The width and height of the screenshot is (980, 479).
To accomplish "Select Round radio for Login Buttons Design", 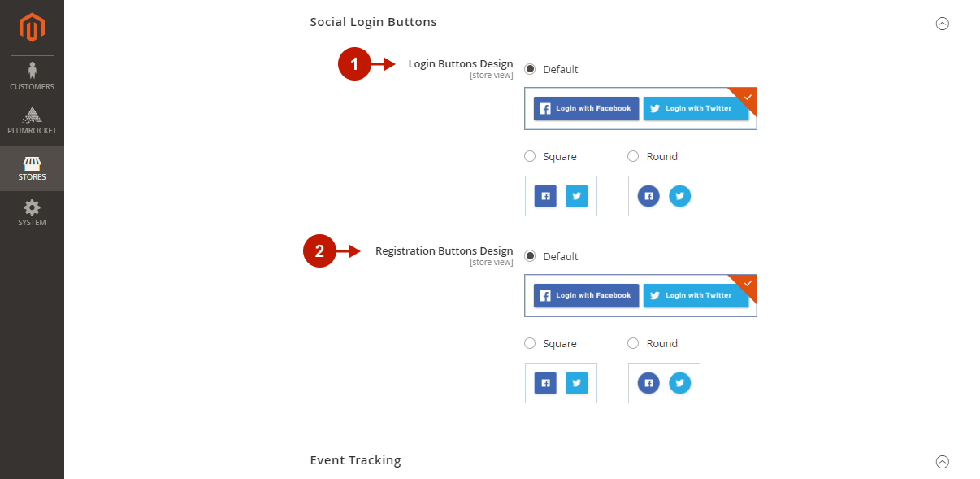I will coord(633,156).
